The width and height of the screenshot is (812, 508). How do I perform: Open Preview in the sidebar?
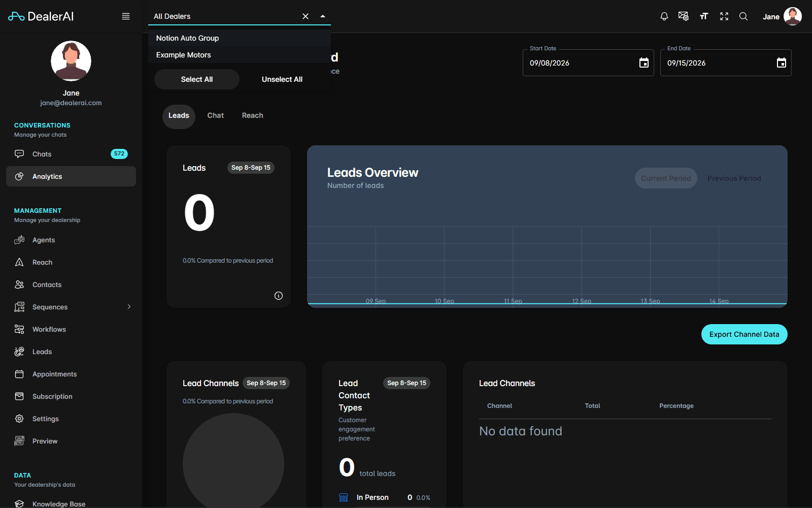[71, 441]
